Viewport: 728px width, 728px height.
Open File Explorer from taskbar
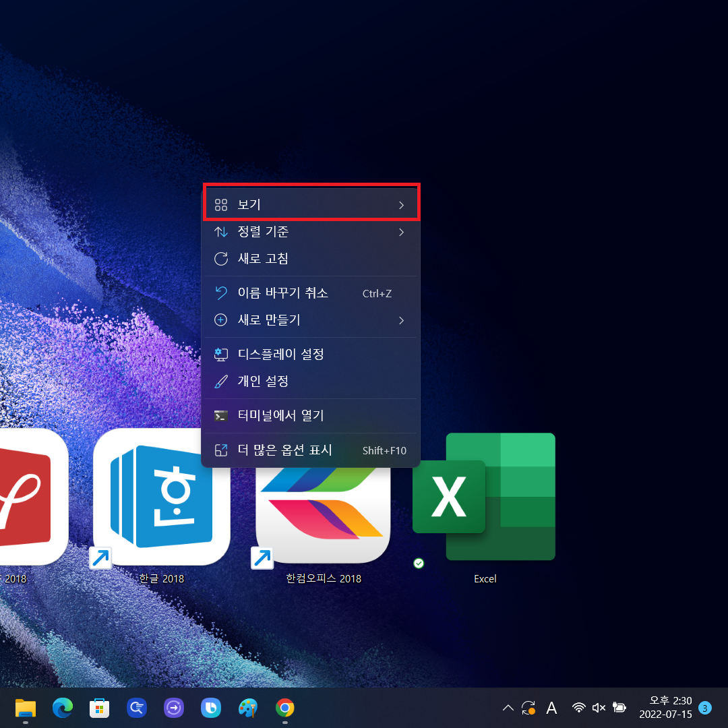(x=26, y=708)
